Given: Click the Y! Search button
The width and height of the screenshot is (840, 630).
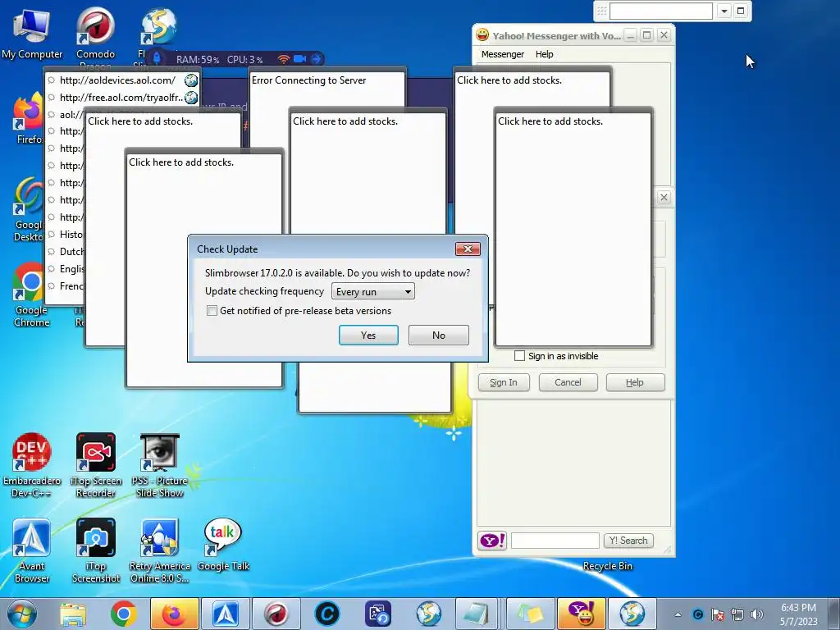Looking at the screenshot, I should [628, 541].
